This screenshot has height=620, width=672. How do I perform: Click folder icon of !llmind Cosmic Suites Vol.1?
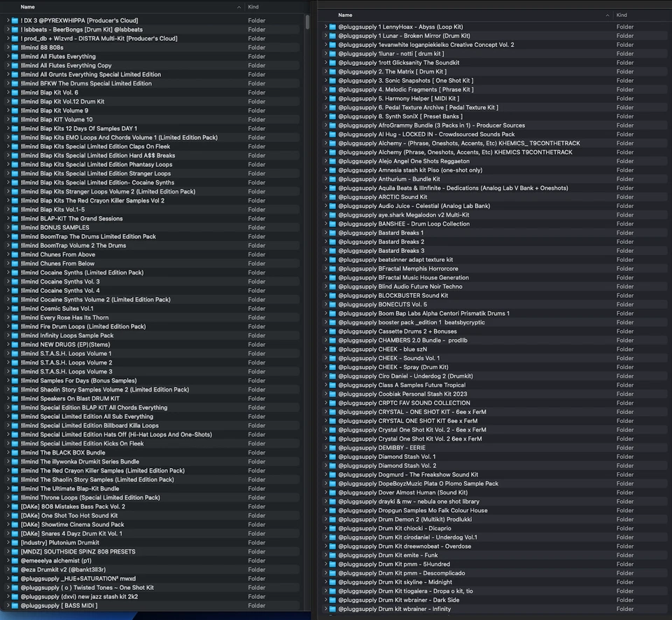tap(15, 309)
